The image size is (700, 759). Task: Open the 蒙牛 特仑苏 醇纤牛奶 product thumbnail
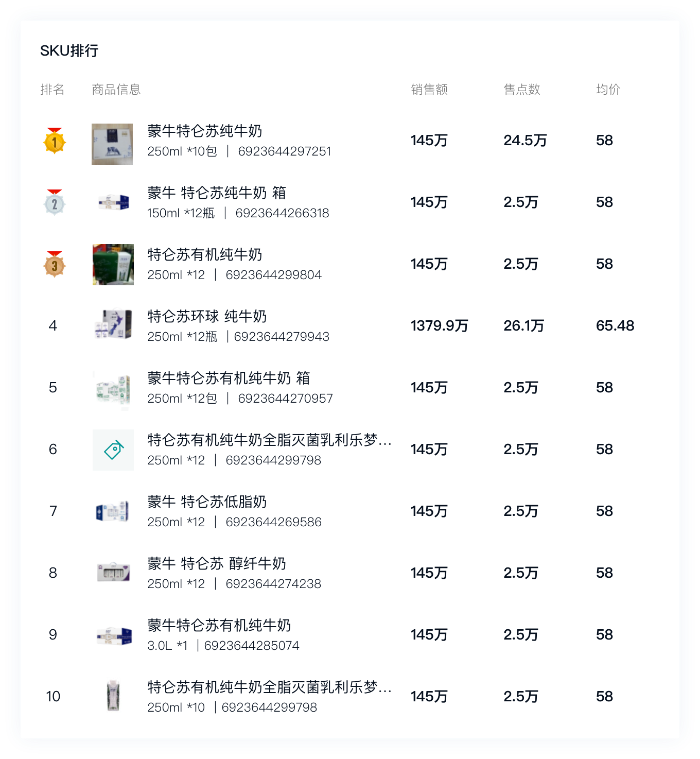click(x=113, y=572)
